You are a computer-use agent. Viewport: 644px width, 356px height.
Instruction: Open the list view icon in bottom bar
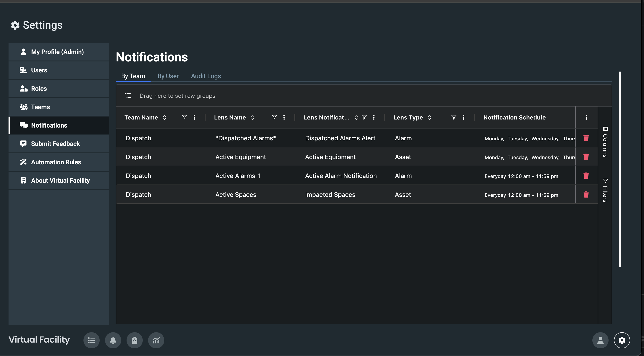92,340
